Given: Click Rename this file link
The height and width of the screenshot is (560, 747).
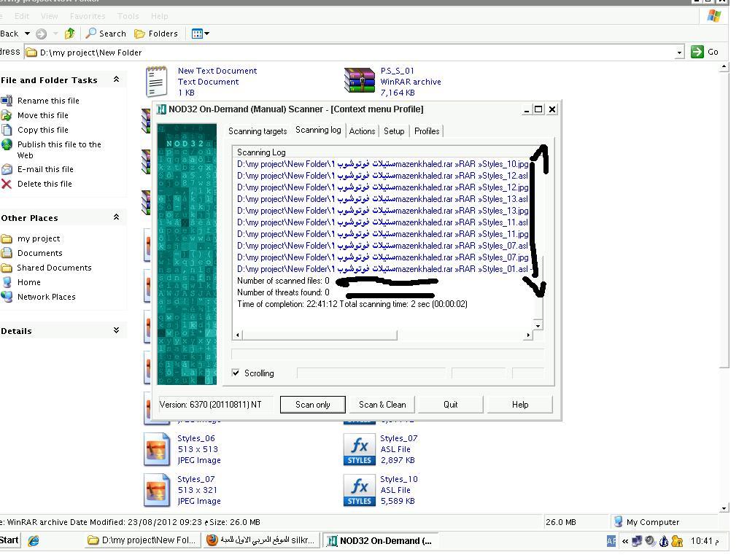Looking at the screenshot, I should [48, 101].
